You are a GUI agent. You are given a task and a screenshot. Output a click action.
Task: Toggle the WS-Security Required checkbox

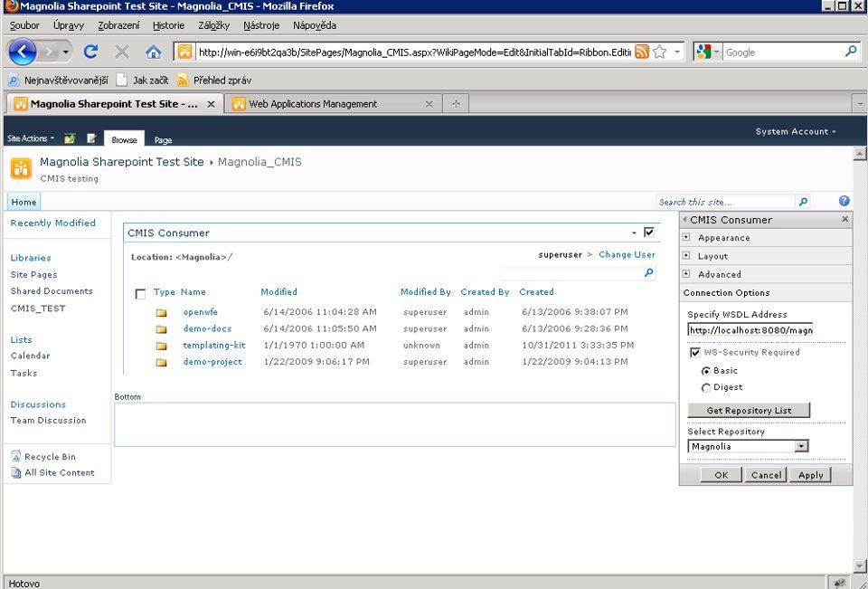695,352
